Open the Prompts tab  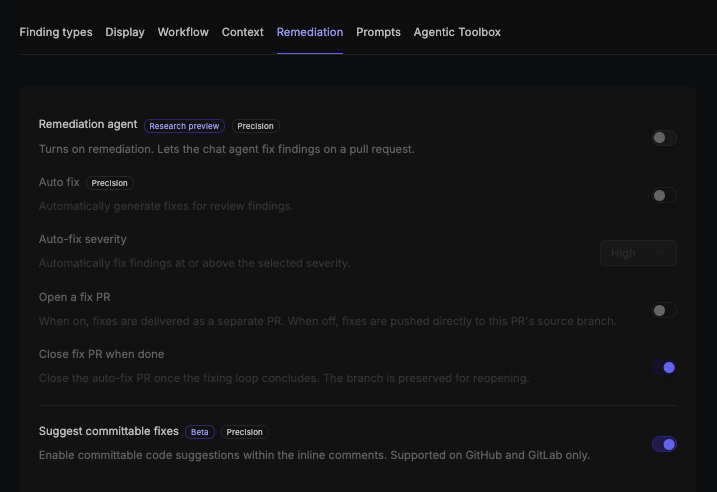pos(378,32)
